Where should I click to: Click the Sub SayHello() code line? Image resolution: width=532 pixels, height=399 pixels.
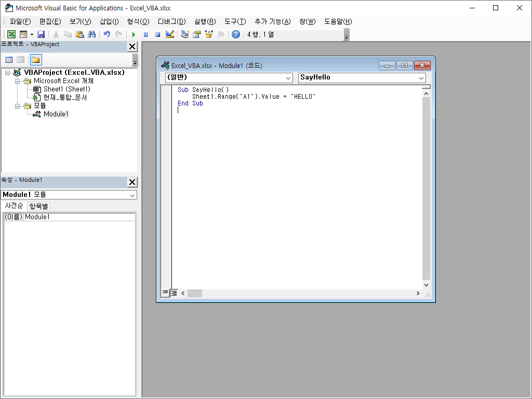pos(203,90)
